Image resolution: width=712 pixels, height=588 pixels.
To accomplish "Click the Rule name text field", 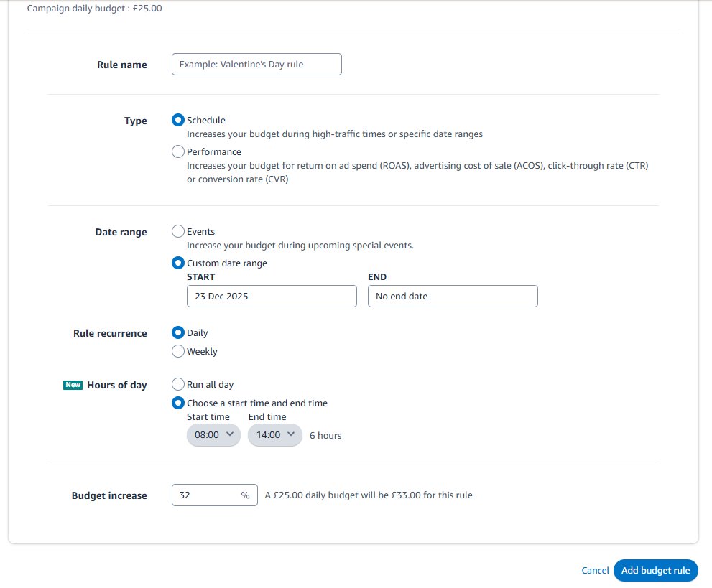I will [256, 64].
